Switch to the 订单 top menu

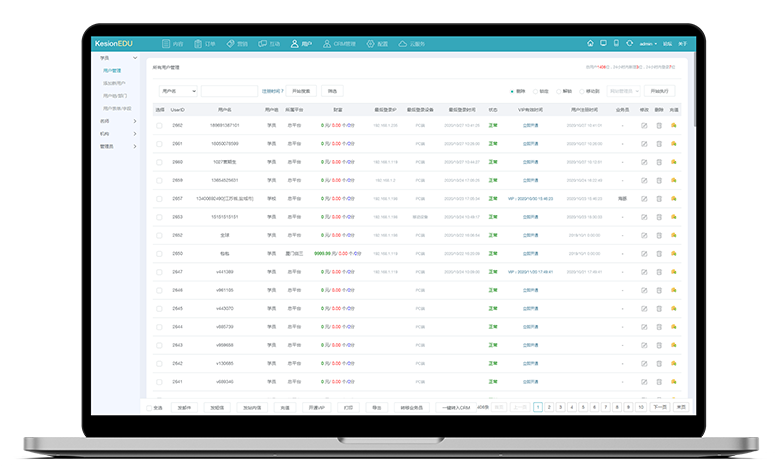205,44
